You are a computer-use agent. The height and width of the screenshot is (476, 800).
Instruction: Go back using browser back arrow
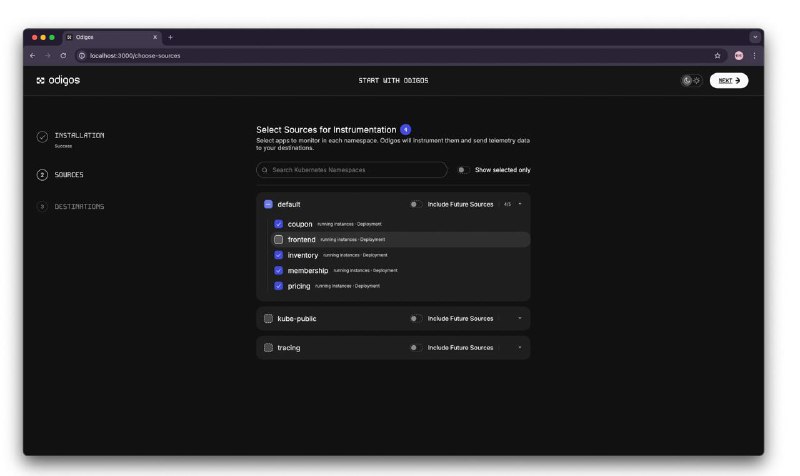(x=33, y=56)
